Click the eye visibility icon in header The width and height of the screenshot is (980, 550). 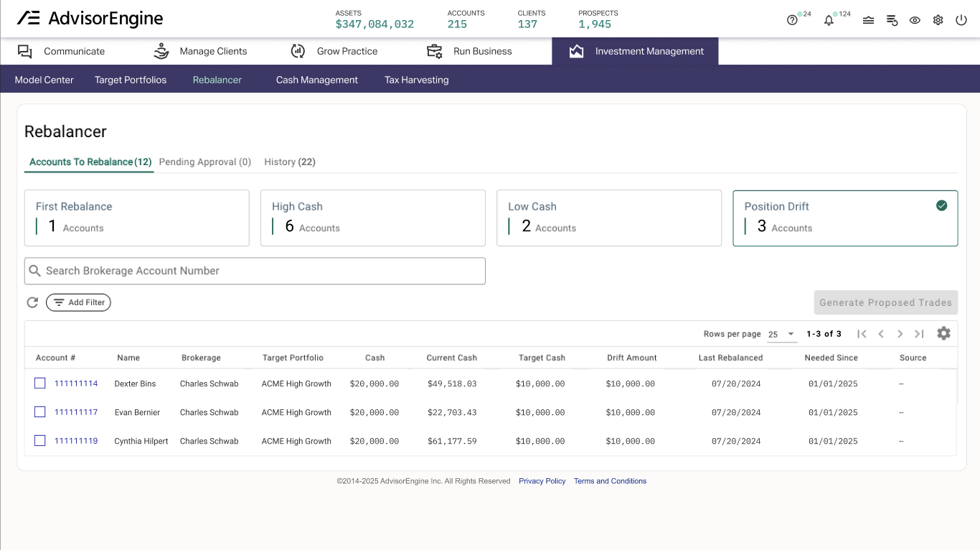tap(915, 20)
